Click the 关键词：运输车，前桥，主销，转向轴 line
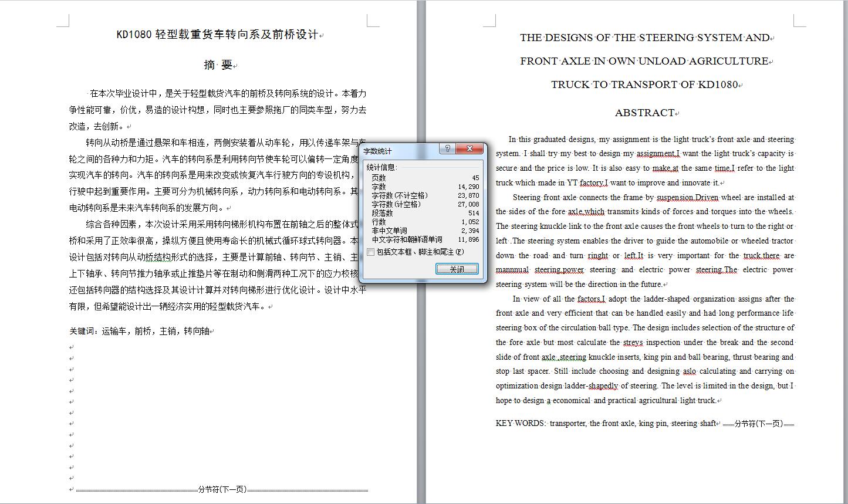This screenshot has height=504, width=848. coord(139,331)
